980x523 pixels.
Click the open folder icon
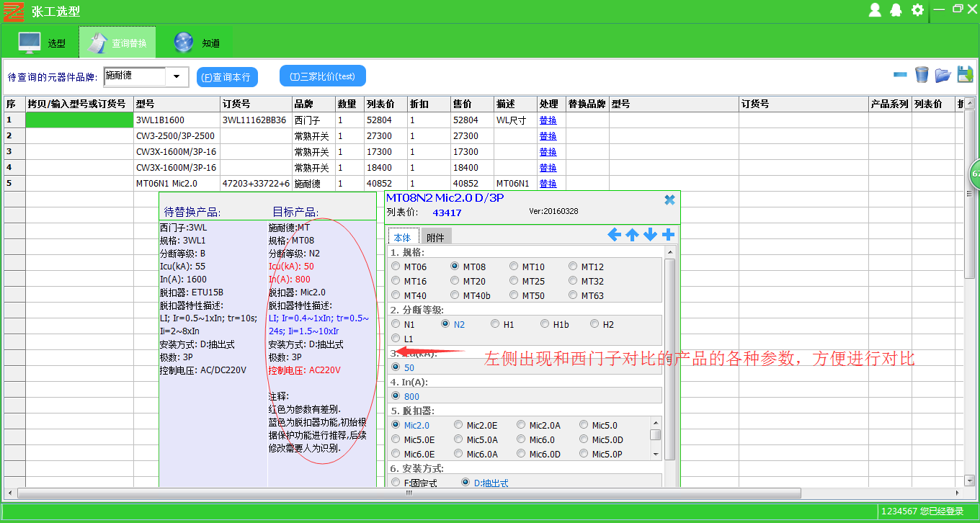click(943, 74)
